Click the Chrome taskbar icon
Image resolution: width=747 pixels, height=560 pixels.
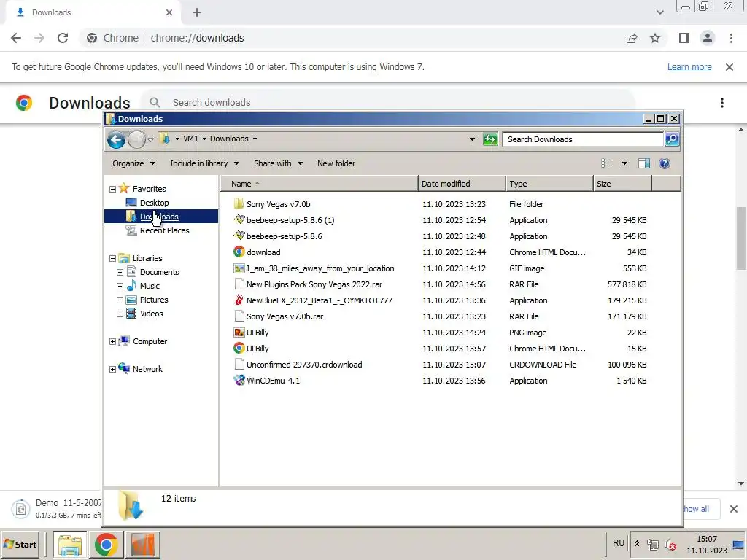(106, 544)
